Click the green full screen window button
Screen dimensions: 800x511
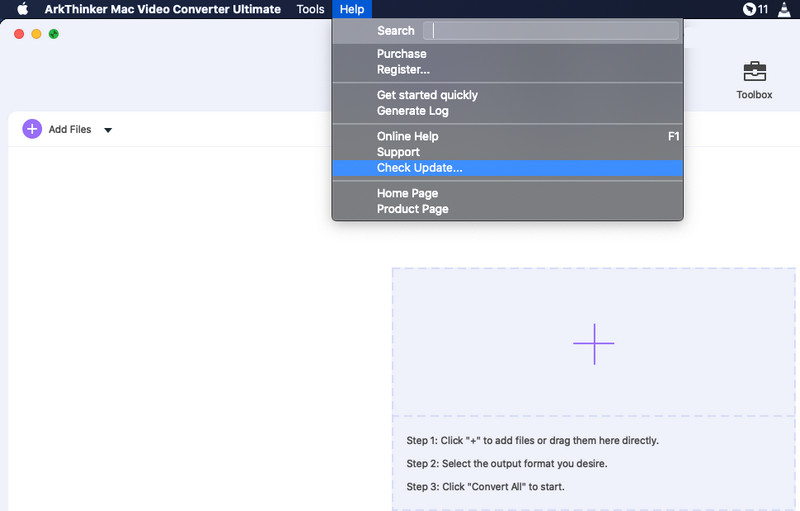coord(54,34)
